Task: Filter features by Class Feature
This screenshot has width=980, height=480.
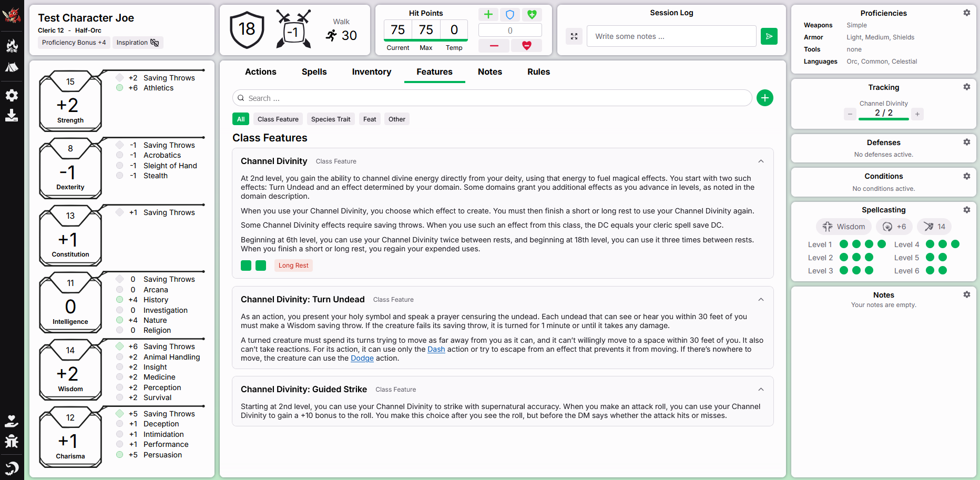Action: coord(278,119)
